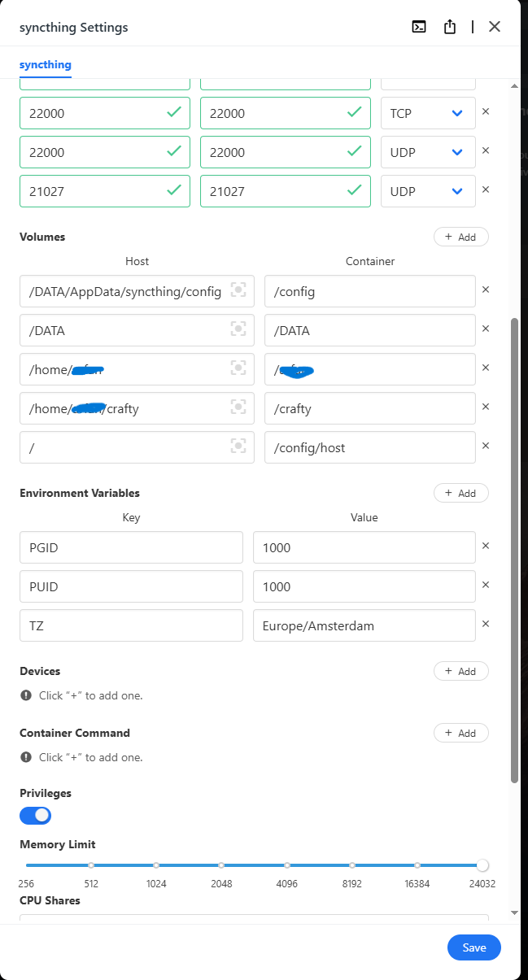This screenshot has height=980, width=528.
Task: Edit the /crafty container path field
Action: (370, 408)
